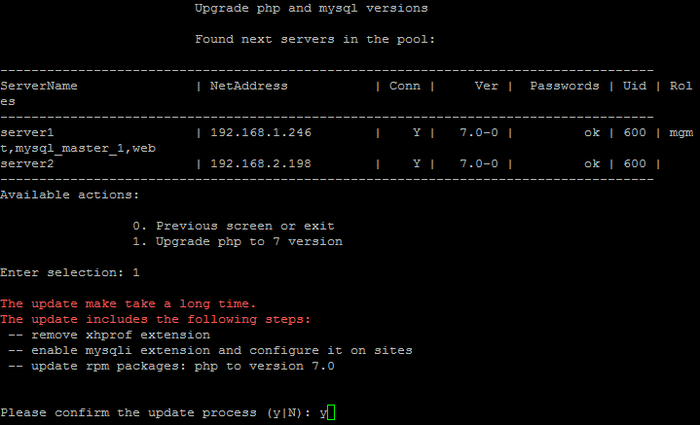Screen dimensions: 700x425
Task: Click the 'Please confirm the update process (y|N):' prompt
Action: click(155, 413)
